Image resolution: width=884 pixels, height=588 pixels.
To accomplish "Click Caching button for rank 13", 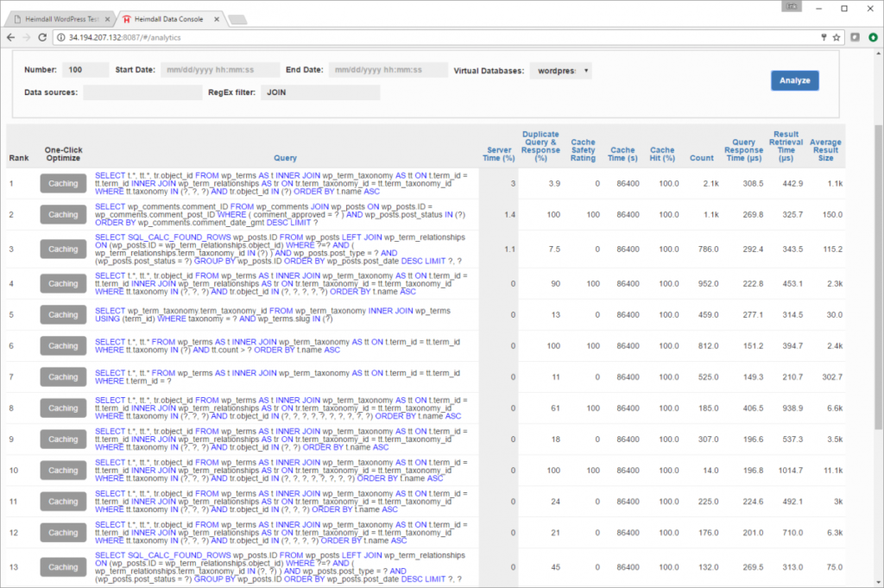I will (x=63, y=567).
